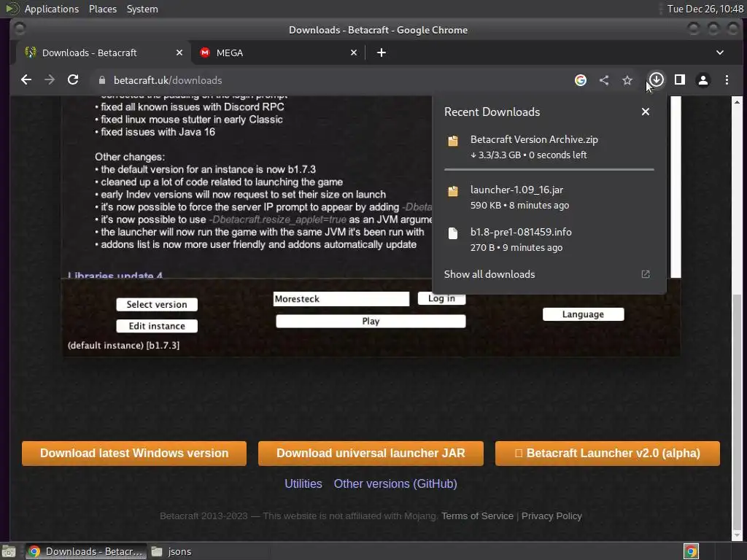Go back to previous page
Screen dimensions: 747x560
pyautogui.click(x=26, y=80)
